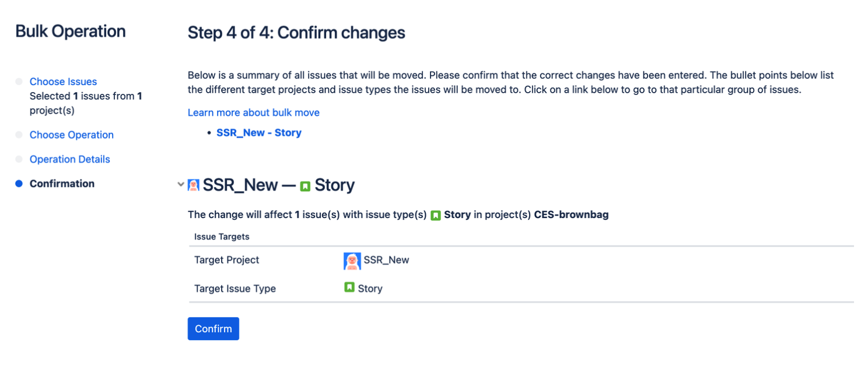This screenshot has width=868, height=373.
Task: Jump to the SSR_New - Story group link
Action: (259, 133)
